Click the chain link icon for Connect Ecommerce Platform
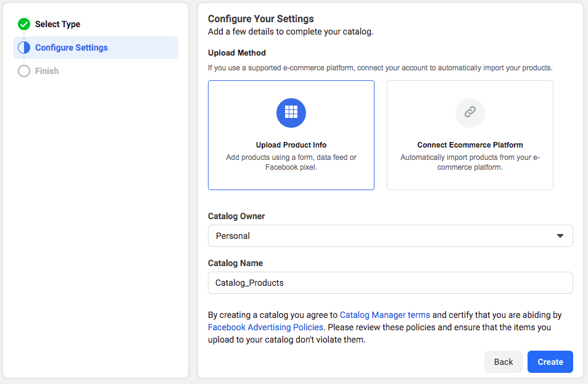The height and width of the screenshot is (384, 588). click(470, 112)
